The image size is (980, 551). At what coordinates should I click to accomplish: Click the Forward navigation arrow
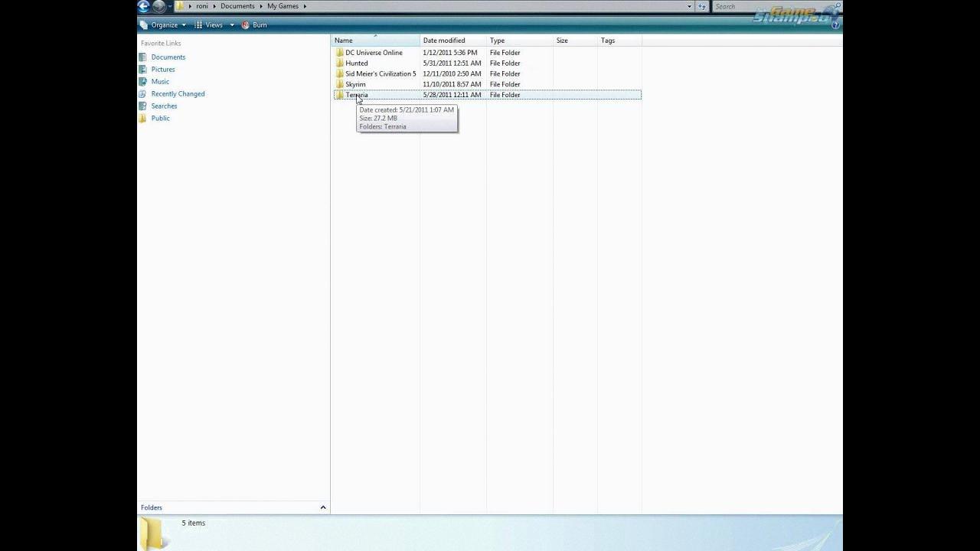click(158, 6)
